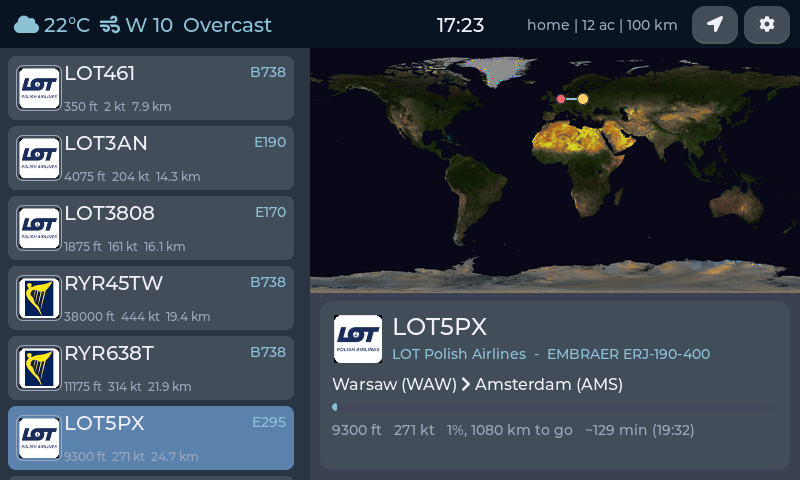Click the '1%, 1080 km to go' text

pos(510,430)
